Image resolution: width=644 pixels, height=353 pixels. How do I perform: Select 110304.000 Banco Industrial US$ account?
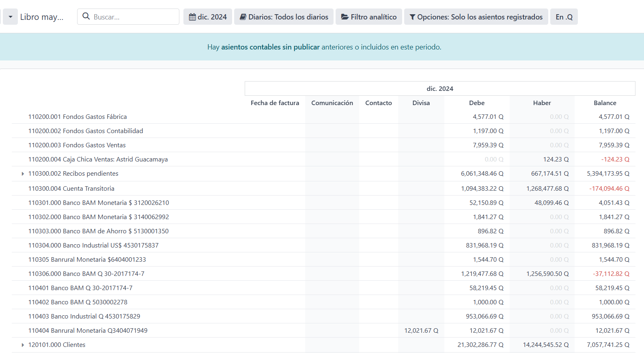click(93, 245)
